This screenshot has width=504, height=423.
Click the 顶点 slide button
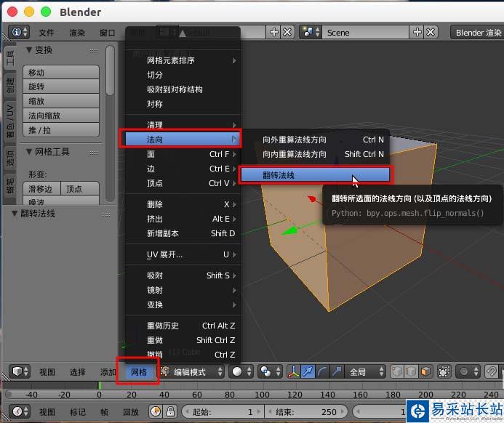[x=80, y=188]
